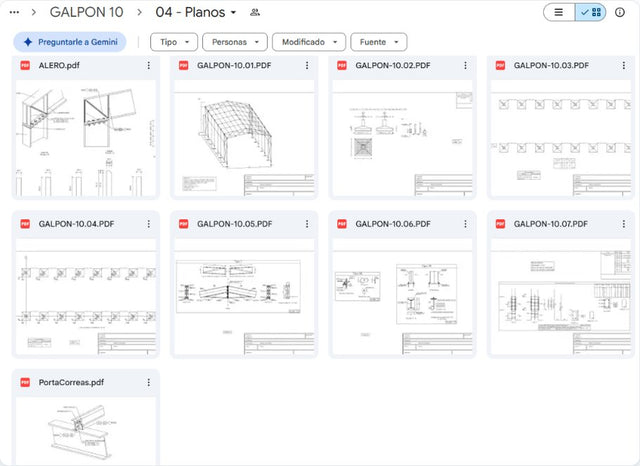Viewport: 640px width, 466px height.
Task: Open more actions for GALPON-10.07.PDF
Action: (624, 224)
